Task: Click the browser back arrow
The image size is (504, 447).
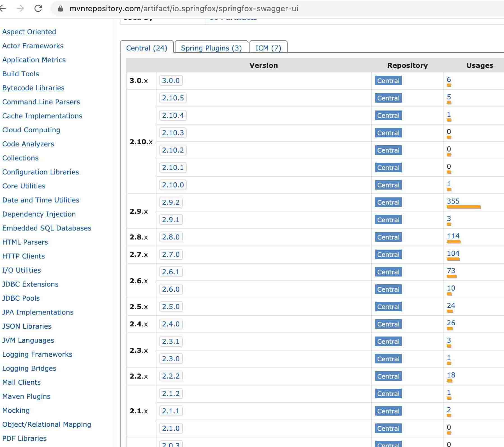Action: pyautogui.click(x=3, y=8)
